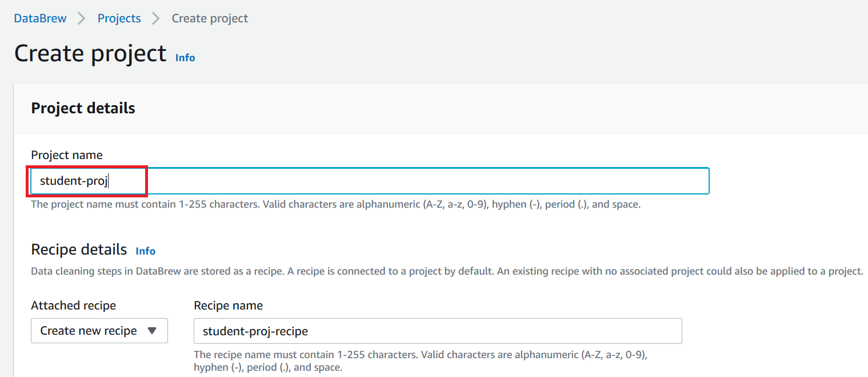Click the recipe name character rules hint
868x377 pixels.
(421, 361)
